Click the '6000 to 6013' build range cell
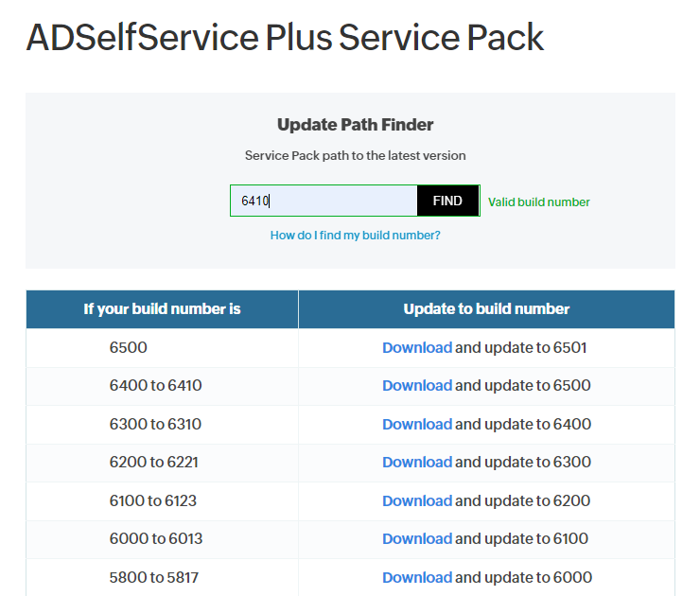The width and height of the screenshot is (700, 596). 156,539
